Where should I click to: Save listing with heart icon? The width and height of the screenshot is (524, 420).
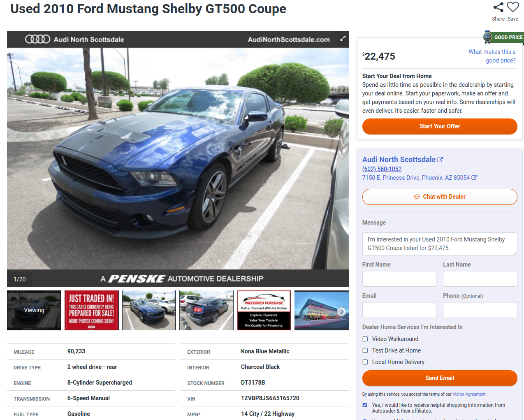[x=513, y=7]
